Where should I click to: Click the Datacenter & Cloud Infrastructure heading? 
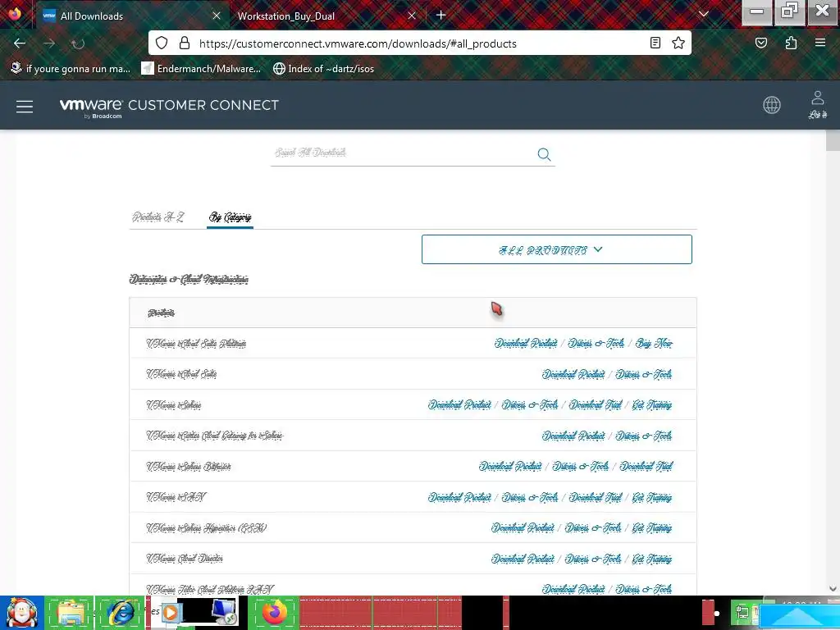tap(189, 279)
